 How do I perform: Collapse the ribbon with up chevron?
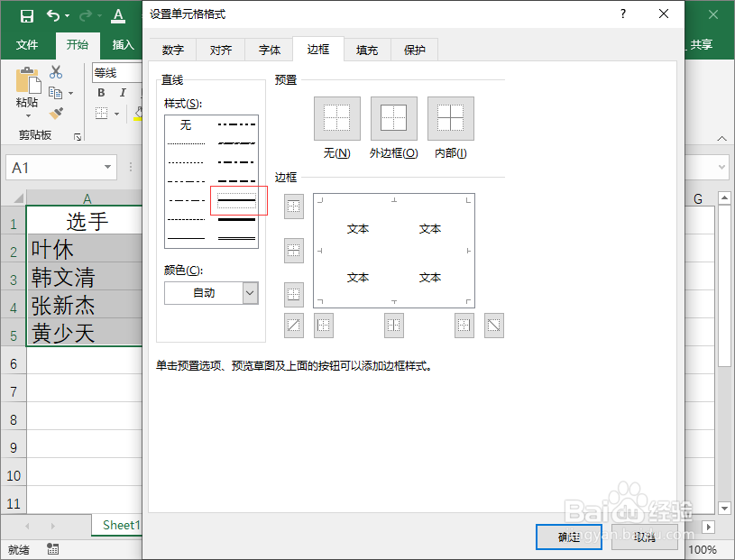(x=721, y=138)
